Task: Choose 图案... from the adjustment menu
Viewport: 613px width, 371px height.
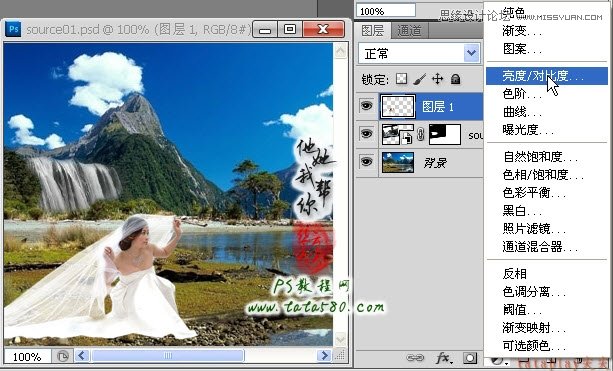Action: 546,49
